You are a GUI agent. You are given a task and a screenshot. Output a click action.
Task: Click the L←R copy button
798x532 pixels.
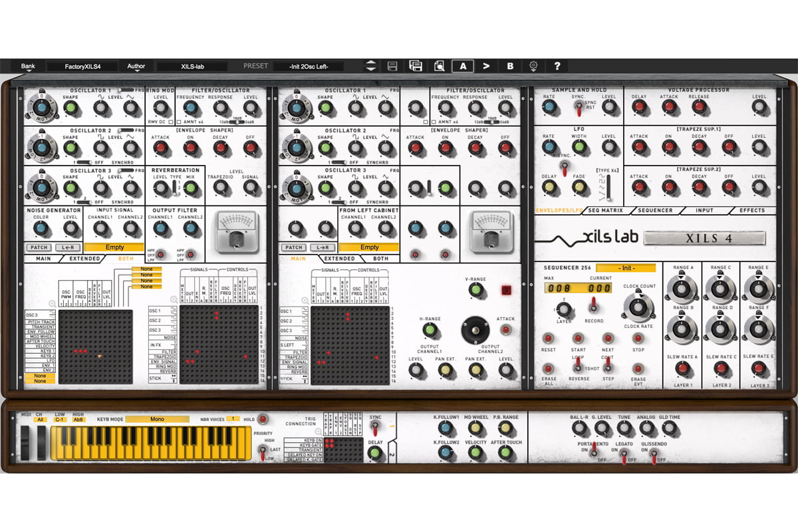point(67,247)
